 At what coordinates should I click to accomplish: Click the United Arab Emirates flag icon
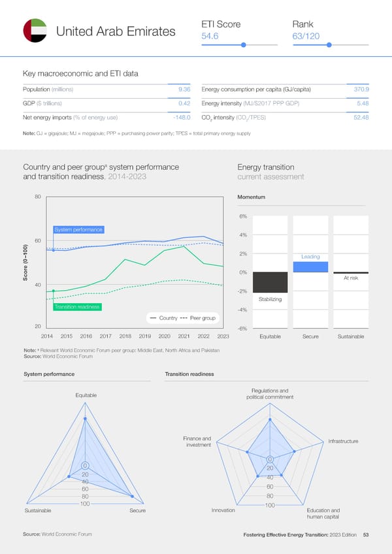(x=35, y=31)
